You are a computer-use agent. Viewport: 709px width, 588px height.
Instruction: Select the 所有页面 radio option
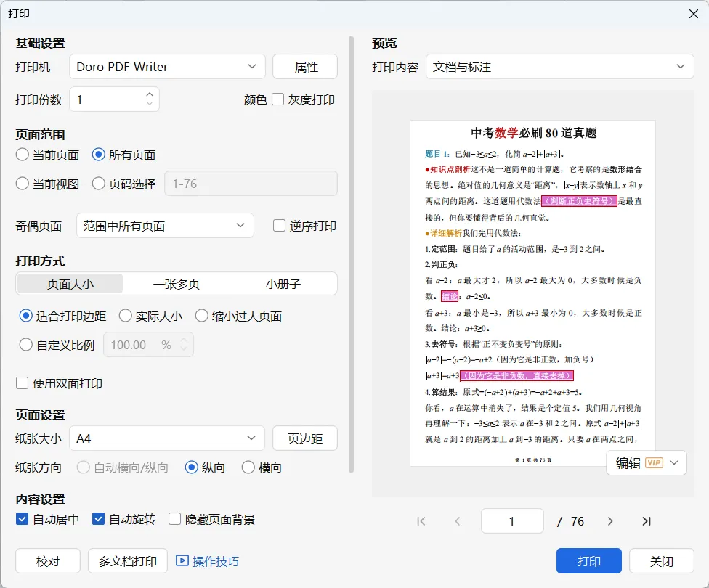99,155
